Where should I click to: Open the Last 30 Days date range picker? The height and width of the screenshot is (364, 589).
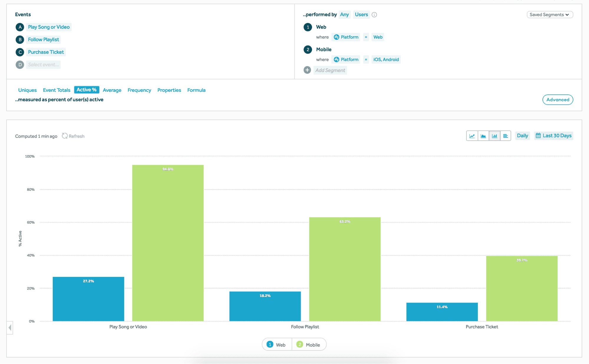(553, 135)
